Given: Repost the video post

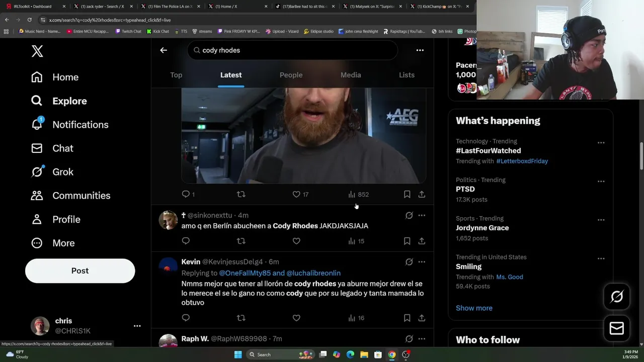Looking at the screenshot, I should [241, 194].
